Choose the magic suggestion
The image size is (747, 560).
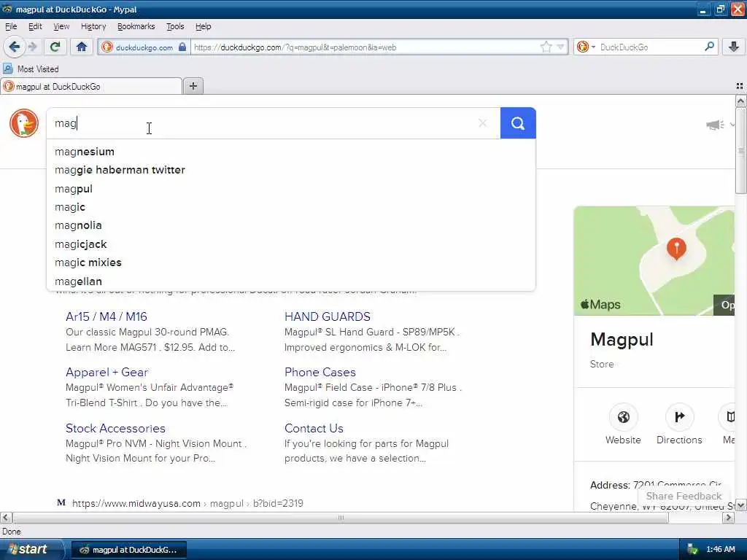coord(290,207)
